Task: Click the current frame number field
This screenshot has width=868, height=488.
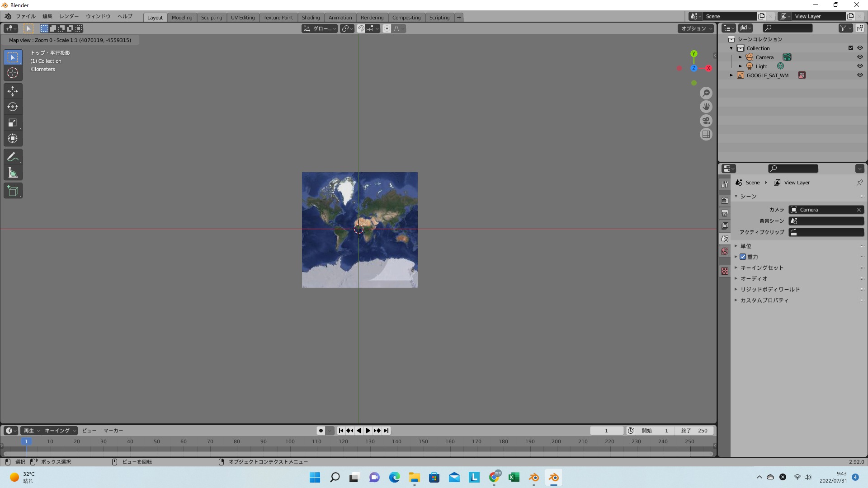Action: (606, 431)
